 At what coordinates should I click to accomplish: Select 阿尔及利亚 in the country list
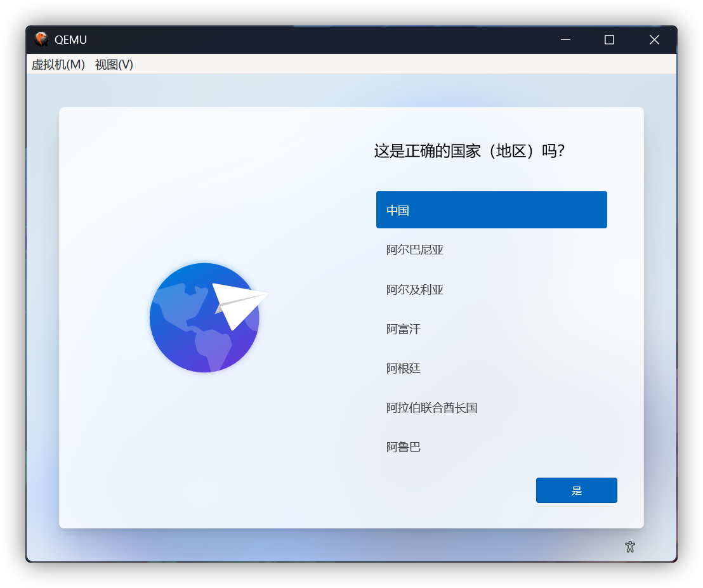coord(491,289)
